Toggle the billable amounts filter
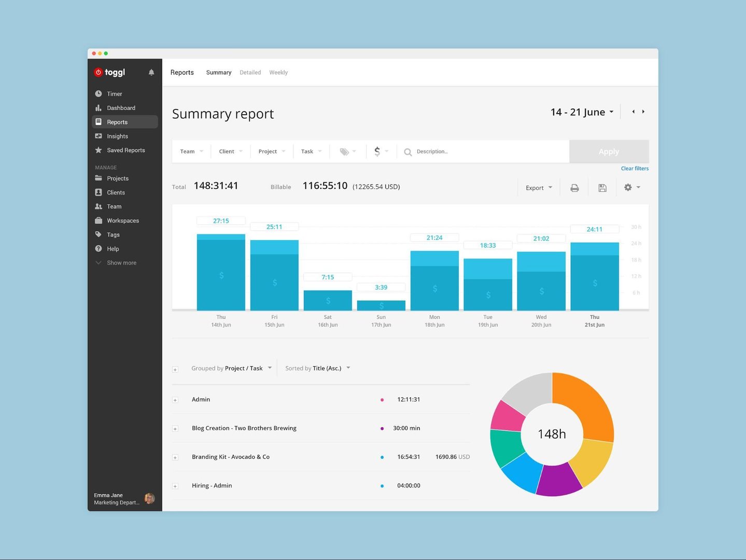Image resolution: width=746 pixels, height=560 pixels. [x=381, y=151]
